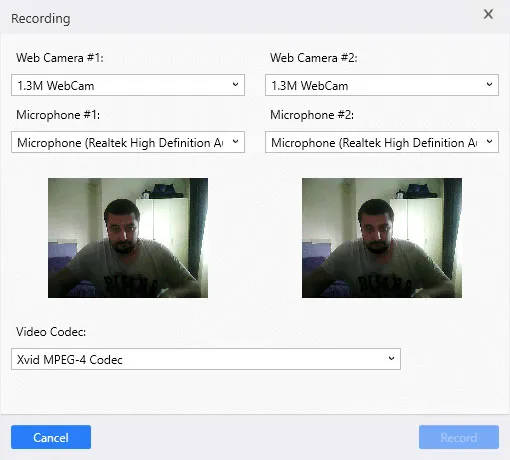Expand the Microphone #2 selection list
The image size is (510, 460).
coord(382,142)
